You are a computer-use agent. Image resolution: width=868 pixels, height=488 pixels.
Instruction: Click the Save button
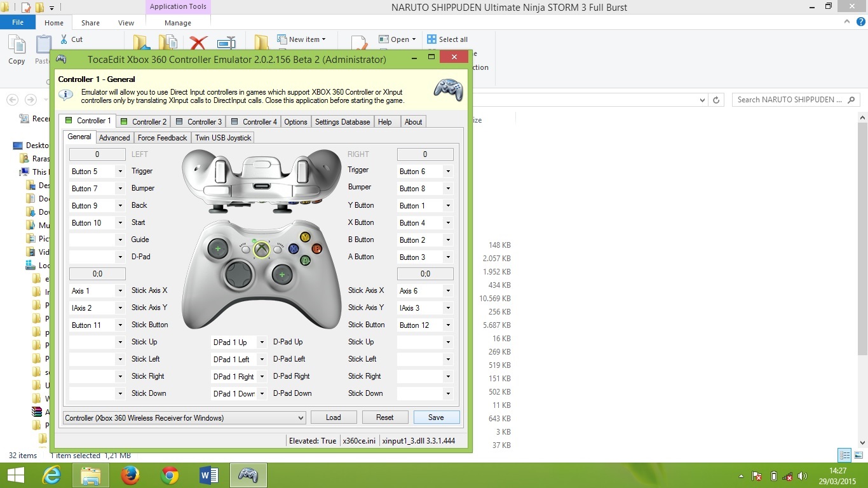click(436, 417)
